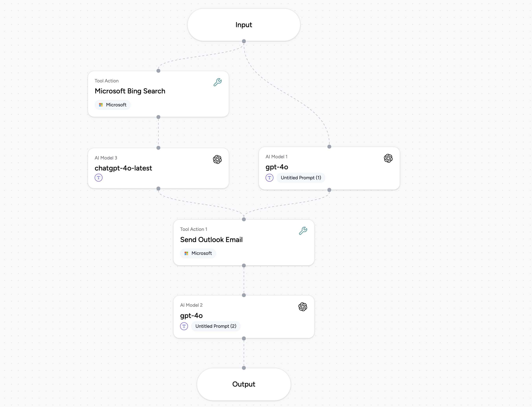The height and width of the screenshot is (407, 532).
Task: Click the Output node's top connector dot
Action: click(x=244, y=368)
